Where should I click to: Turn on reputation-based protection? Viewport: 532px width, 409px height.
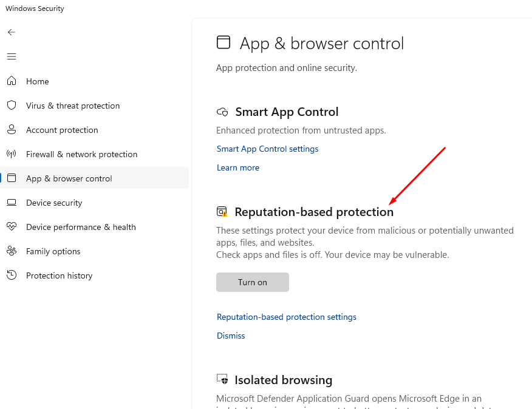pos(252,282)
